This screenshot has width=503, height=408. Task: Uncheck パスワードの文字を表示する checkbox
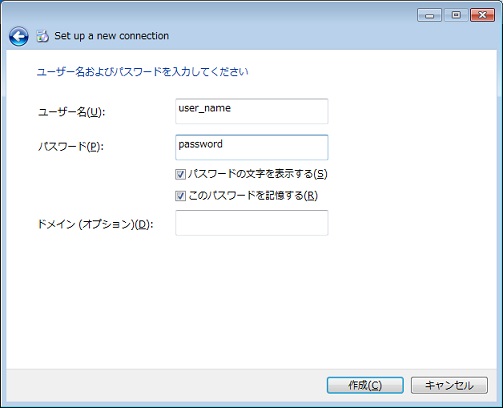pyautogui.click(x=180, y=174)
